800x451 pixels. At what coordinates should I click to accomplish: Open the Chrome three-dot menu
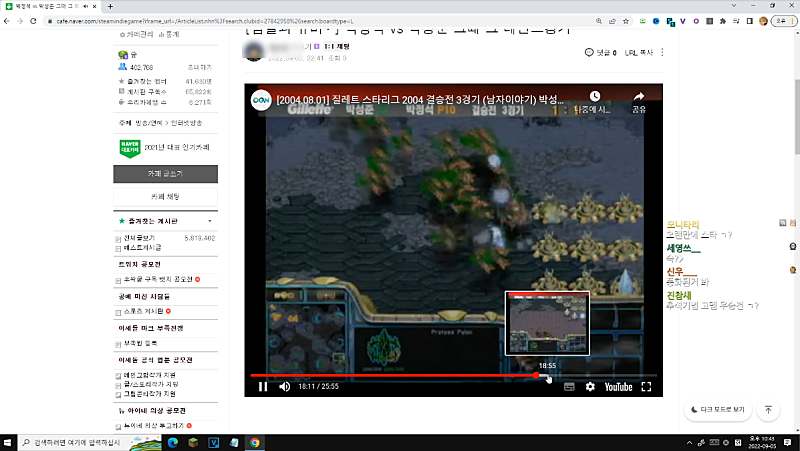[793, 21]
